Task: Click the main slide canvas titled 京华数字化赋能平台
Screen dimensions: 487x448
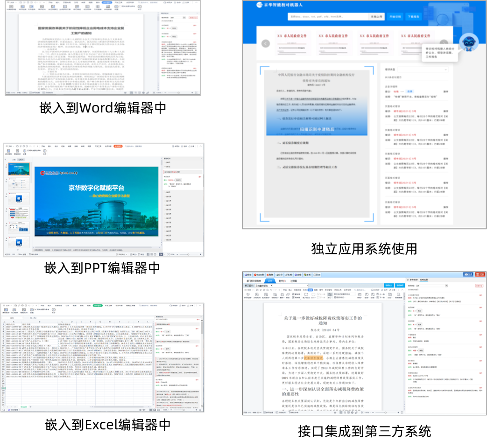Action: click(x=96, y=202)
